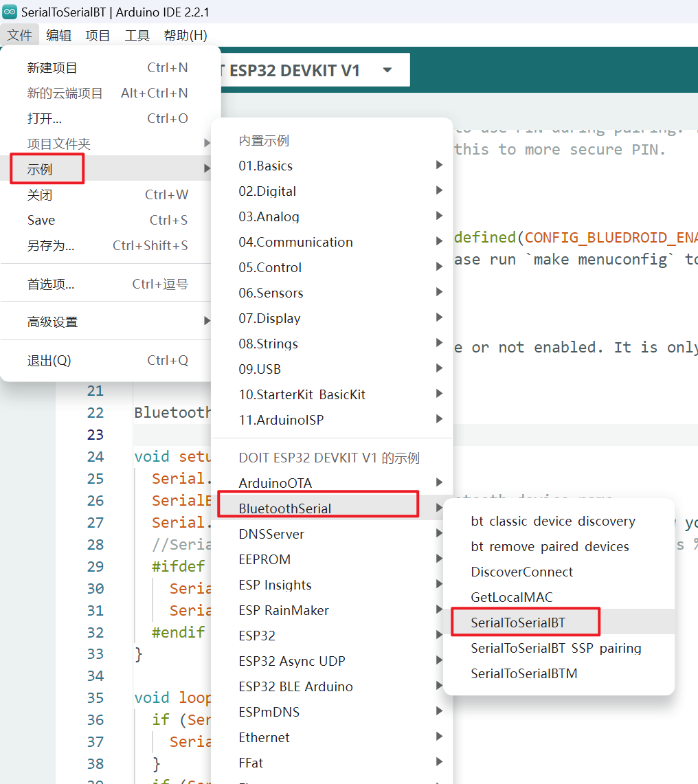Open the ESP Insights examples submenu
This screenshot has width=698, height=784.
pyautogui.click(x=332, y=585)
